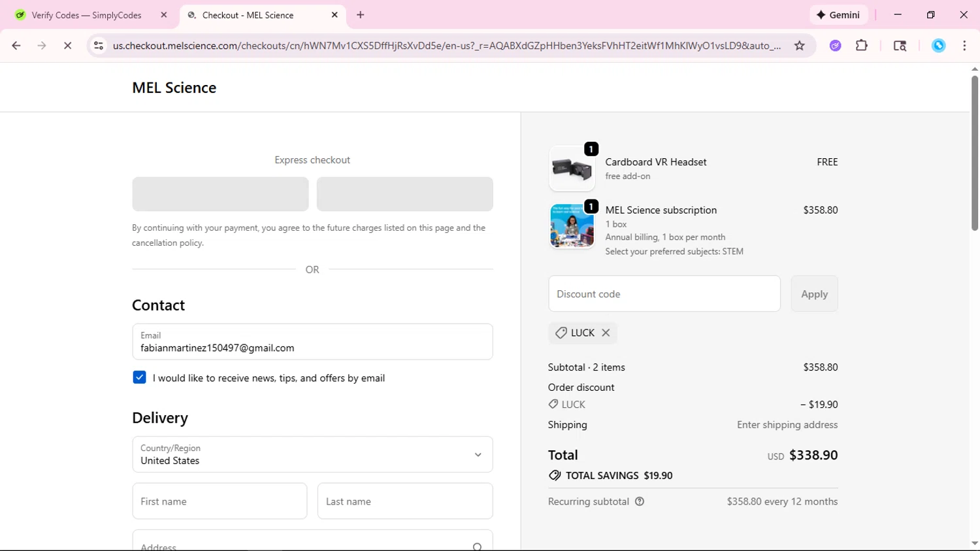Click the 'Annual billing, 1 box per month' text
The width and height of the screenshot is (980, 551).
(665, 237)
